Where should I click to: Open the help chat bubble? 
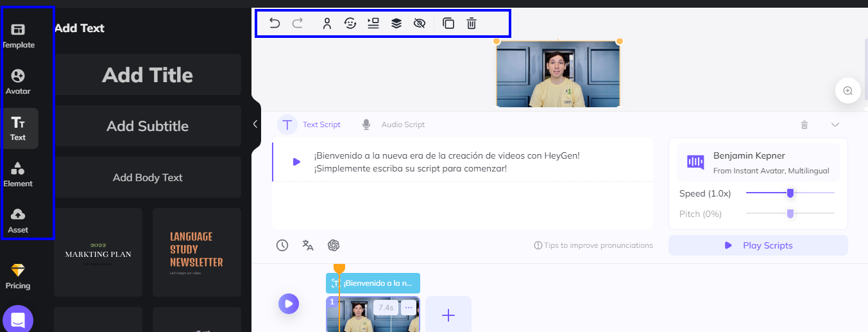[18, 320]
